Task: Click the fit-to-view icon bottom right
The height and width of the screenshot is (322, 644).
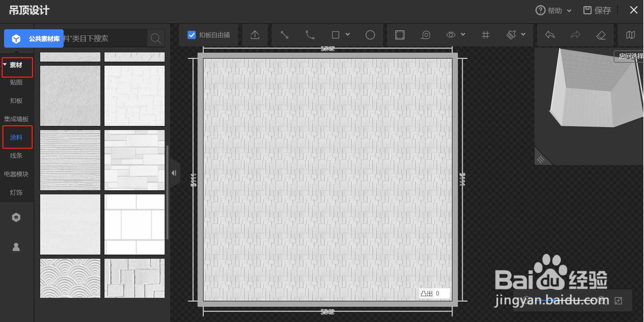Action: [x=618, y=301]
